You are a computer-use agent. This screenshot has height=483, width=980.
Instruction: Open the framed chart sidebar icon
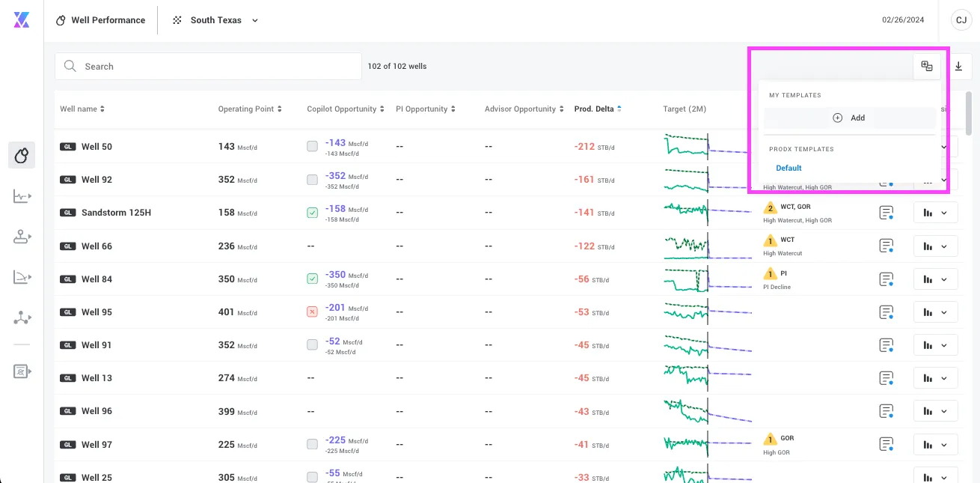coord(22,371)
